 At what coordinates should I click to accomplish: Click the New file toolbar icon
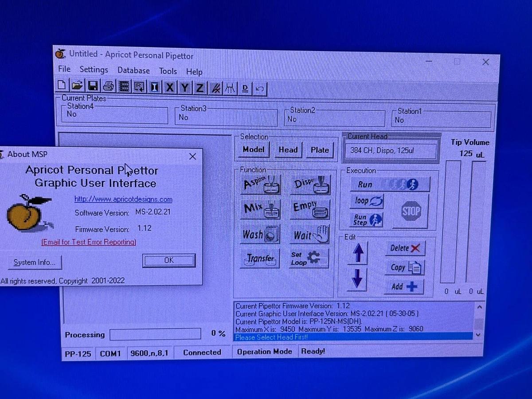[63, 86]
